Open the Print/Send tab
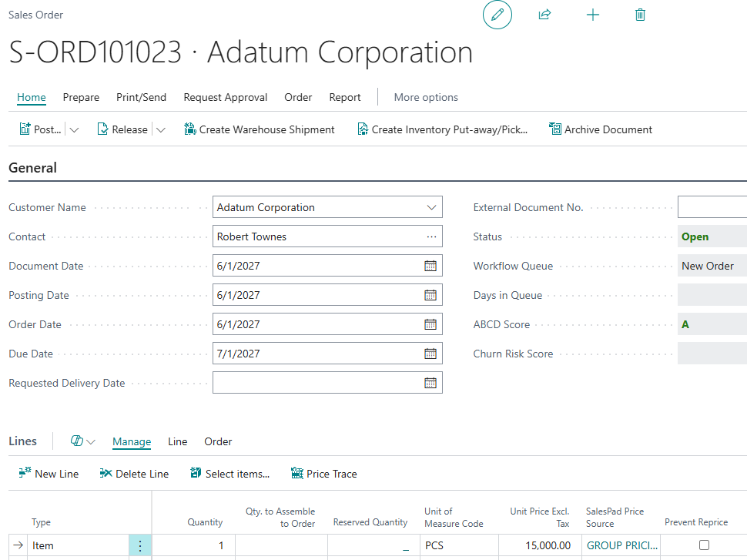The height and width of the screenshot is (560, 747). point(141,97)
